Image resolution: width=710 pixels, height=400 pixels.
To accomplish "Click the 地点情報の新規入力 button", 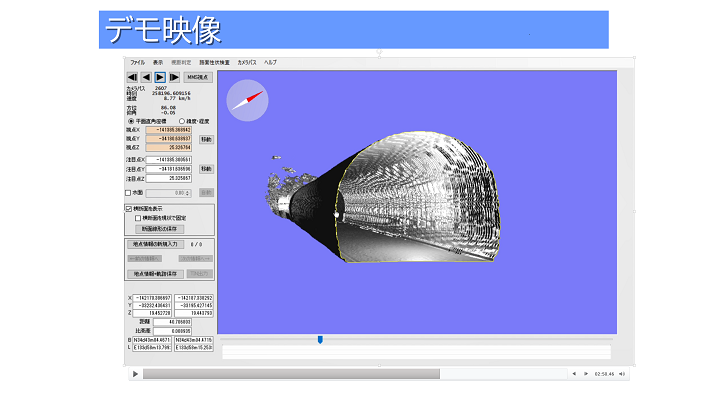I will pos(154,243).
